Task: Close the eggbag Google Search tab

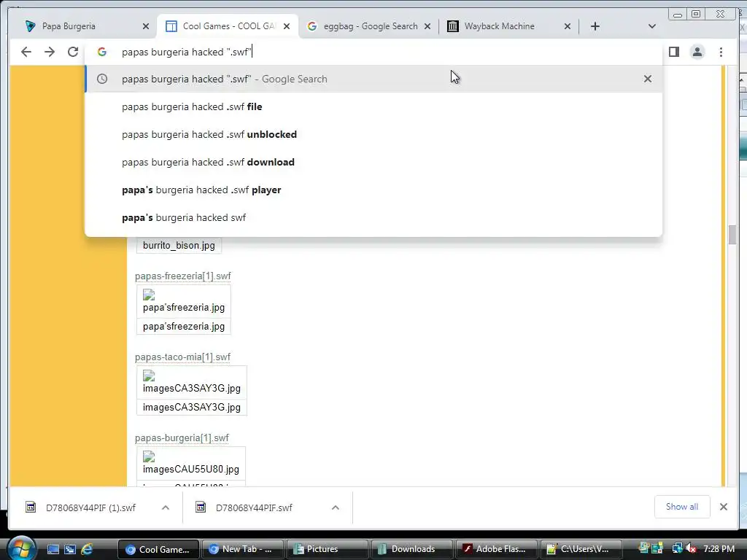Action: point(427,26)
